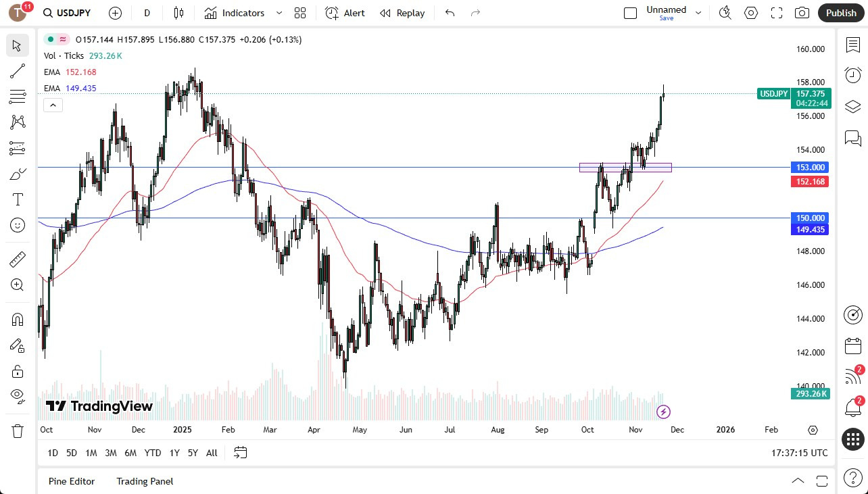Toggle Magnet mode for drawings
This screenshot has width=868, height=494.
click(x=18, y=319)
